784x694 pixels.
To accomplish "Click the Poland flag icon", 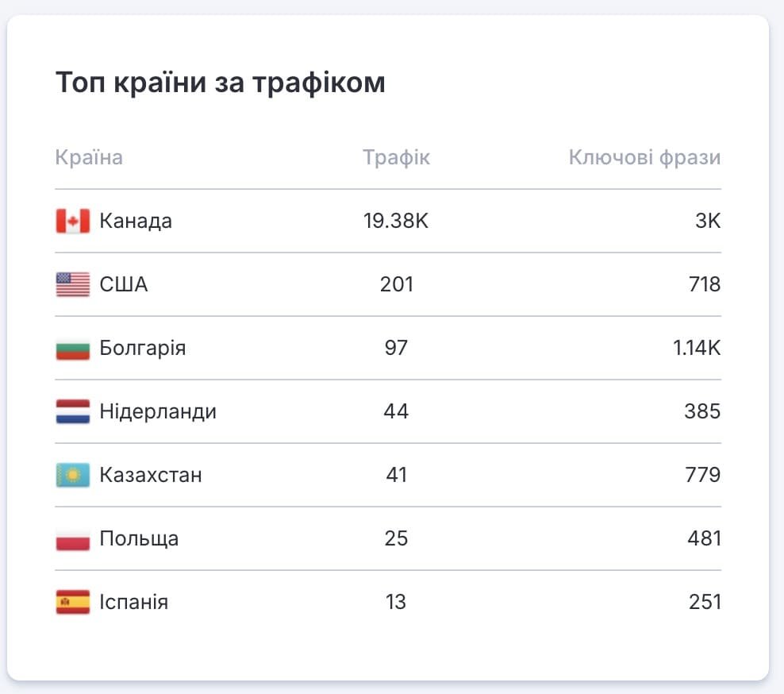I will pos(73,538).
